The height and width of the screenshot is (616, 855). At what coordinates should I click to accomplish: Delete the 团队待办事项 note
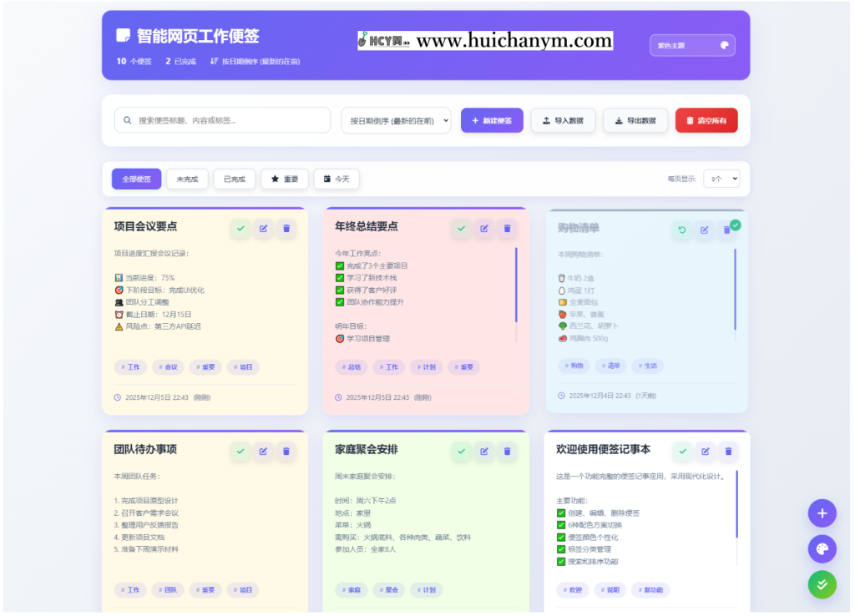[x=286, y=451]
